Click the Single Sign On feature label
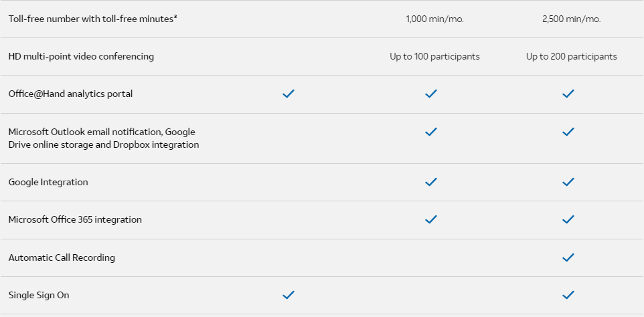644x317 pixels. 39,296
